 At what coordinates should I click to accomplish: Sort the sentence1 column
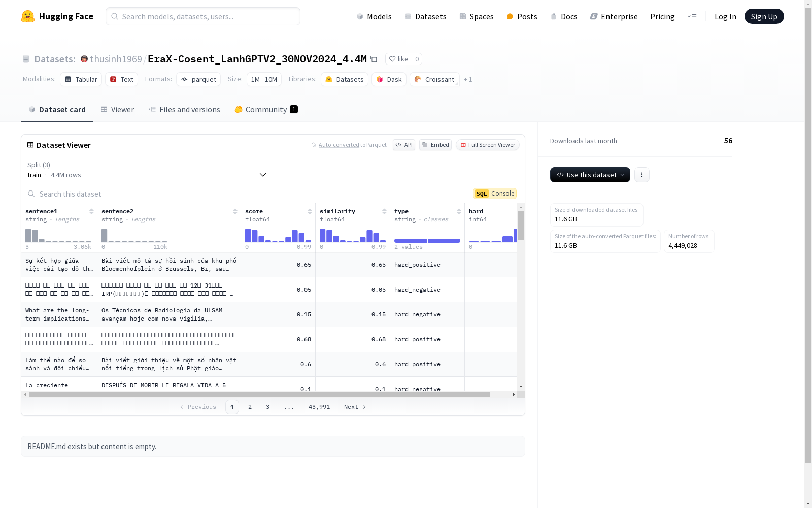point(91,211)
